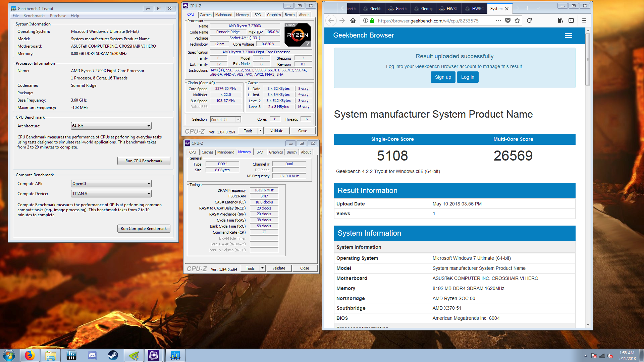Click Close in bottom CPU-Z

[305, 268]
